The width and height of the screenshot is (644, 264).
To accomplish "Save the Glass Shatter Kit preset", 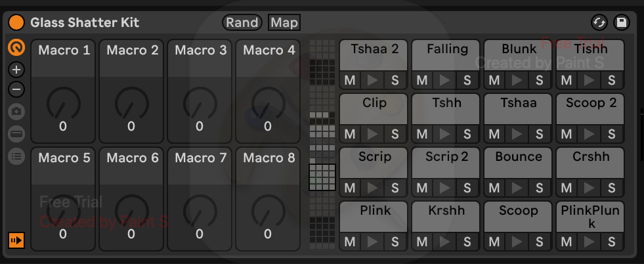I will click(621, 22).
